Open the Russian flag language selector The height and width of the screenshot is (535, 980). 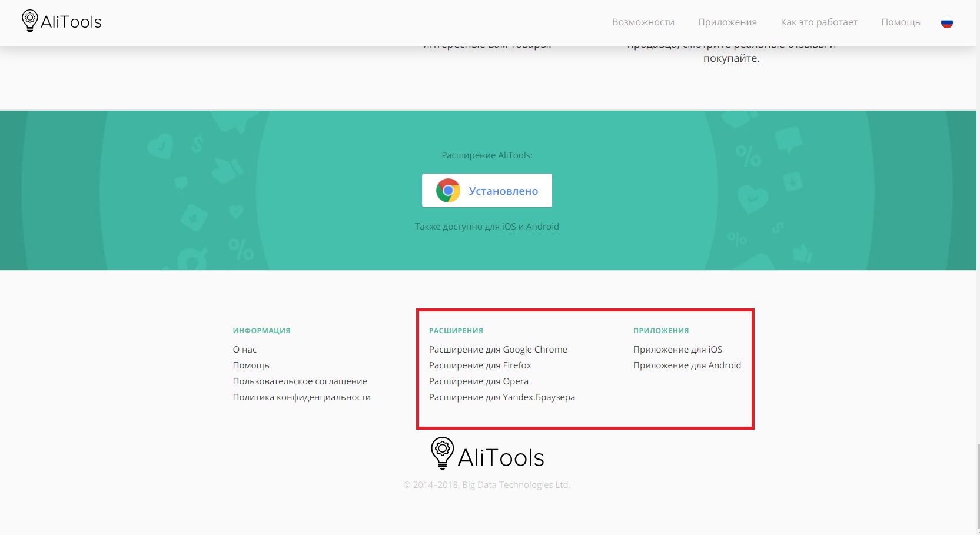tap(946, 23)
